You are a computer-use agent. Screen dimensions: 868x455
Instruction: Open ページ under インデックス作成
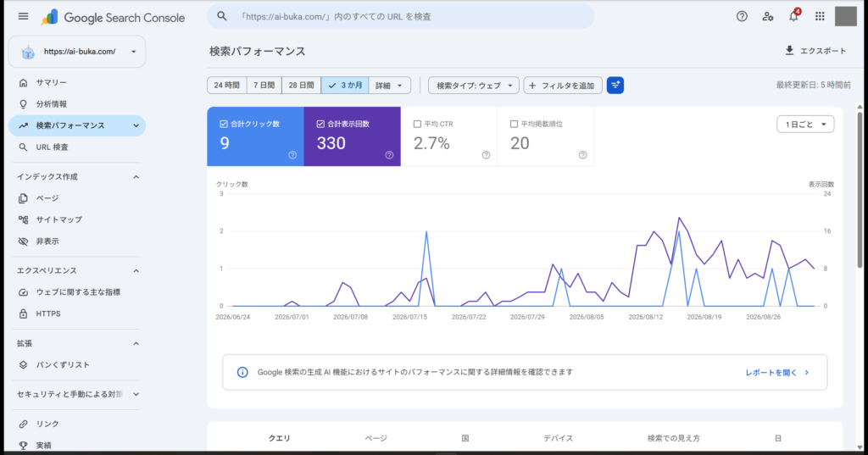click(77, 198)
